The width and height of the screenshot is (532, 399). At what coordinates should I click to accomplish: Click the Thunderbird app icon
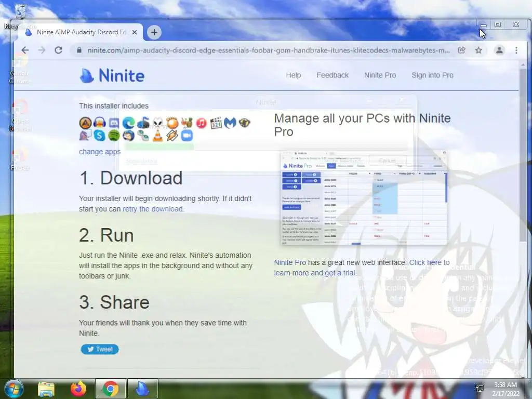coord(129,136)
